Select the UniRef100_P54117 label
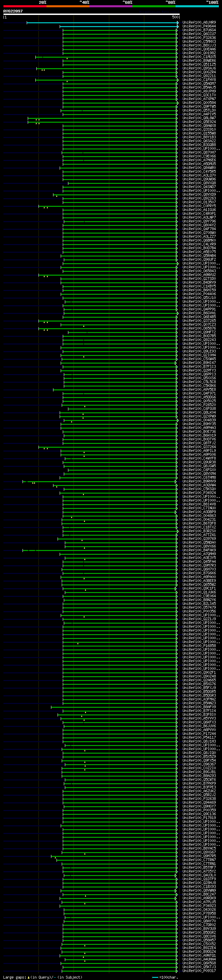Image resolution: width=222 pixels, height=980 pixels. click(199, 738)
